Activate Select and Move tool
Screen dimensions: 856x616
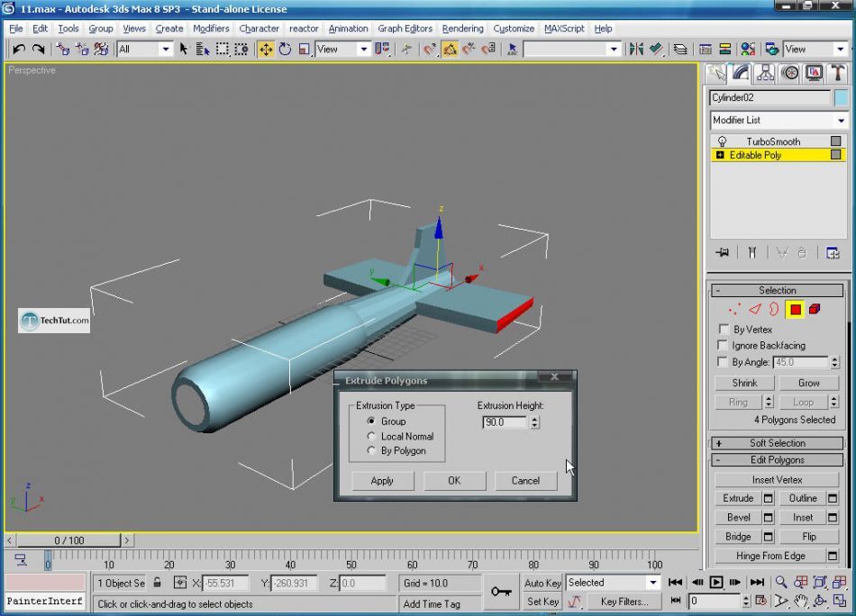coord(266,50)
